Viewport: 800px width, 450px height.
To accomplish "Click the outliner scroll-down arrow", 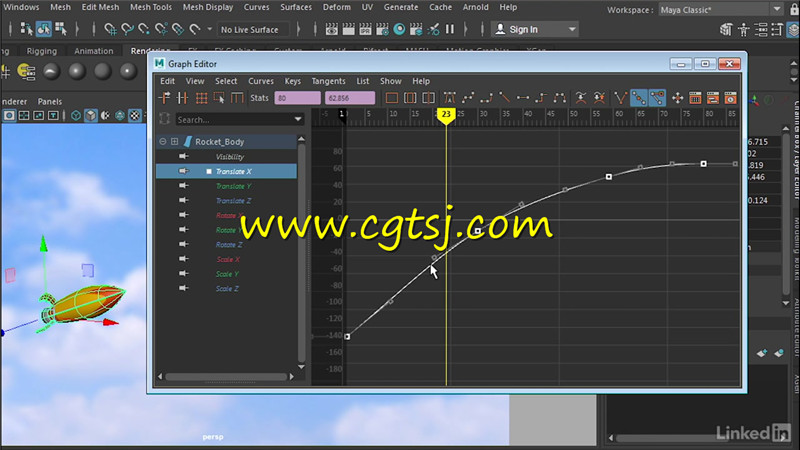I will tap(301, 366).
